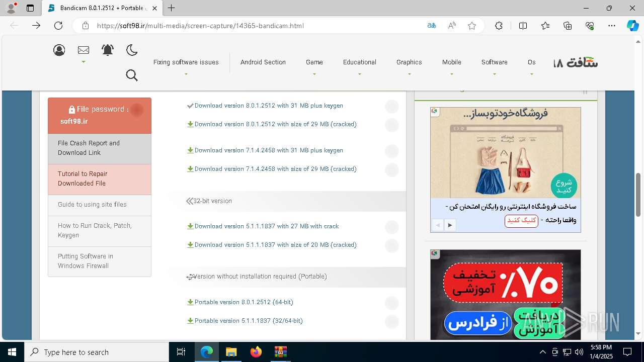
Task: Open File Explorer from taskbar
Action: [x=231, y=352]
